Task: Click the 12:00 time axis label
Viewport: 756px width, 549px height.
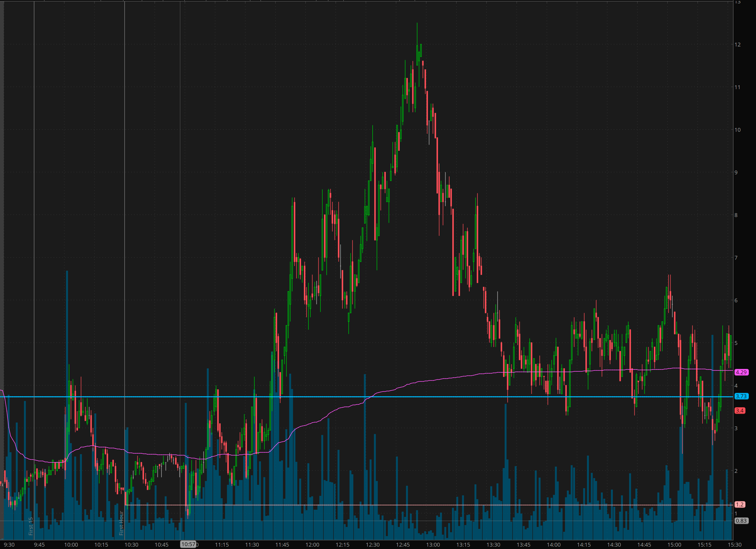Action: [x=312, y=545]
